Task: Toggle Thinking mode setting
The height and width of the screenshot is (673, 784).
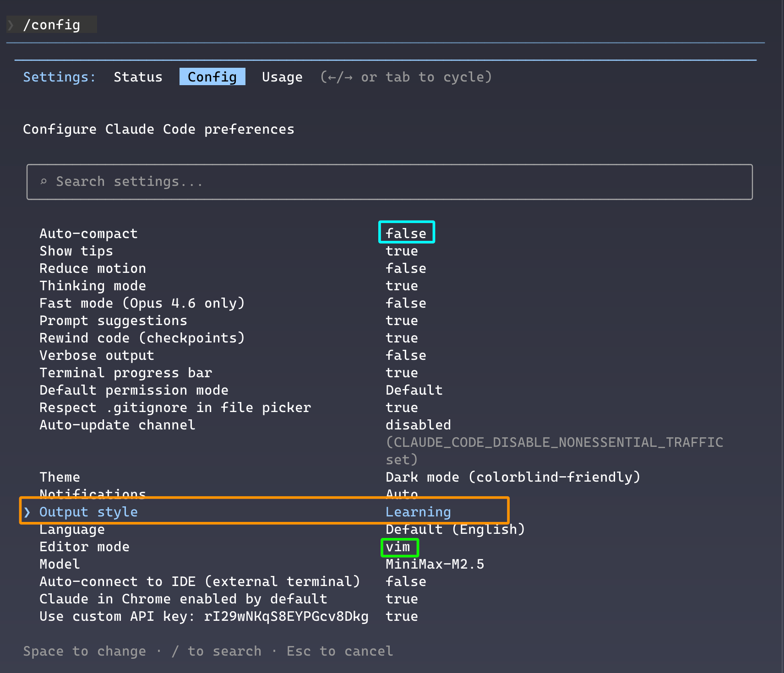Action: (402, 286)
